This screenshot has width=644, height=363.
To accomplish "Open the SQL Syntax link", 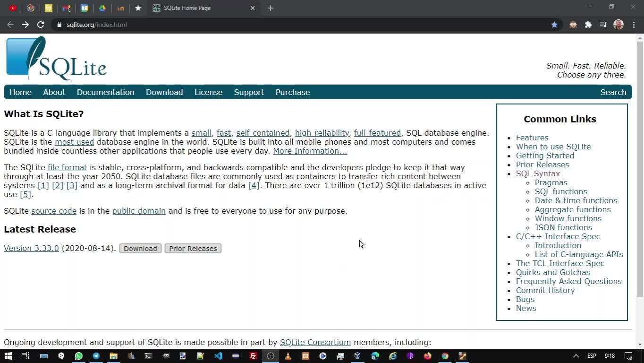I will pyautogui.click(x=538, y=173).
